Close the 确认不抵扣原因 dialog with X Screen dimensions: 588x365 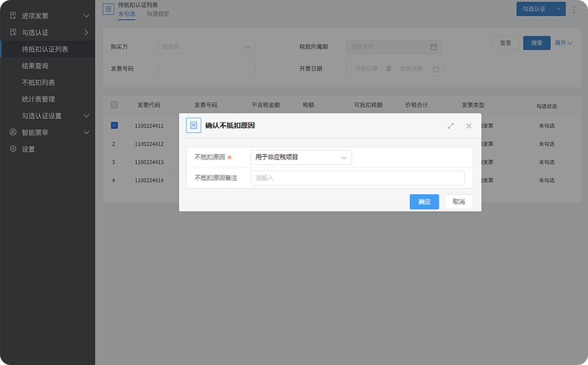[469, 126]
